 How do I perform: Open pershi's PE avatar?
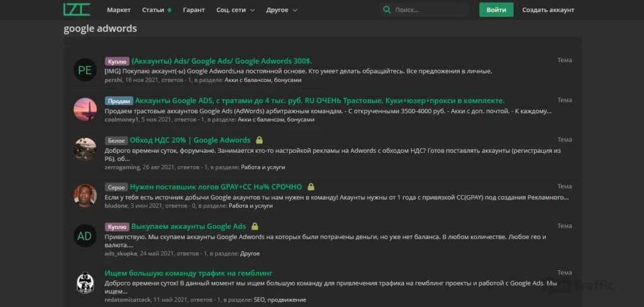pos(85,70)
